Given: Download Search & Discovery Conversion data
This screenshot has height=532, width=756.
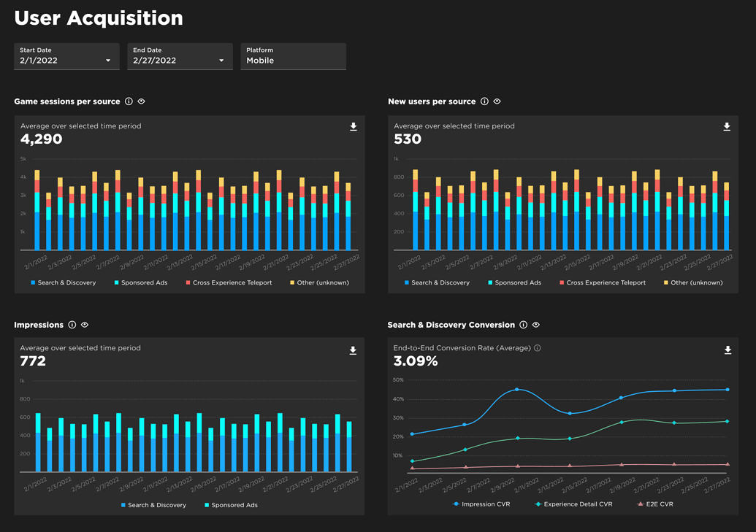Looking at the screenshot, I should coord(728,350).
